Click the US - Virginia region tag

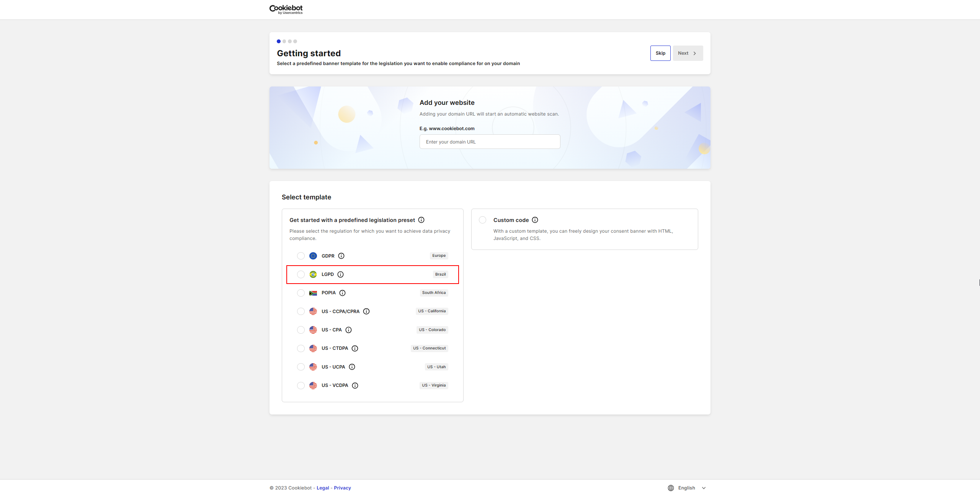(434, 385)
